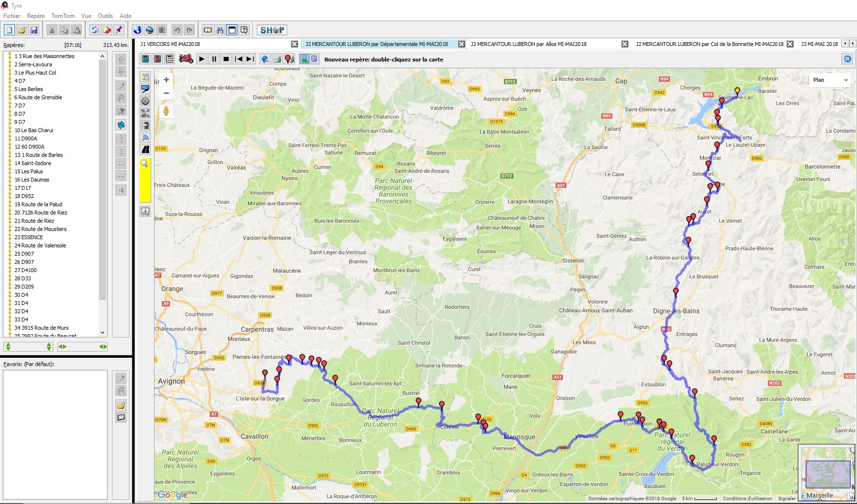
Task: Click the printer icon in route toolbar
Action: coord(277,59)
